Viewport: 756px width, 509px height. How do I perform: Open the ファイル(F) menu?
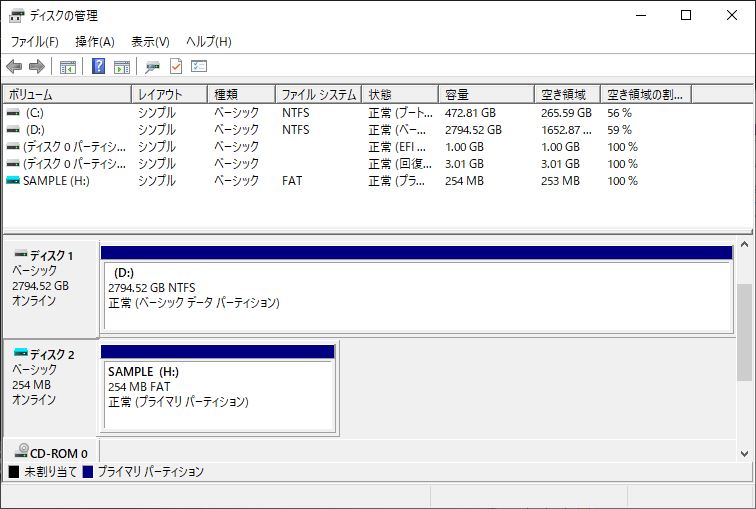[x=34, y=42]
